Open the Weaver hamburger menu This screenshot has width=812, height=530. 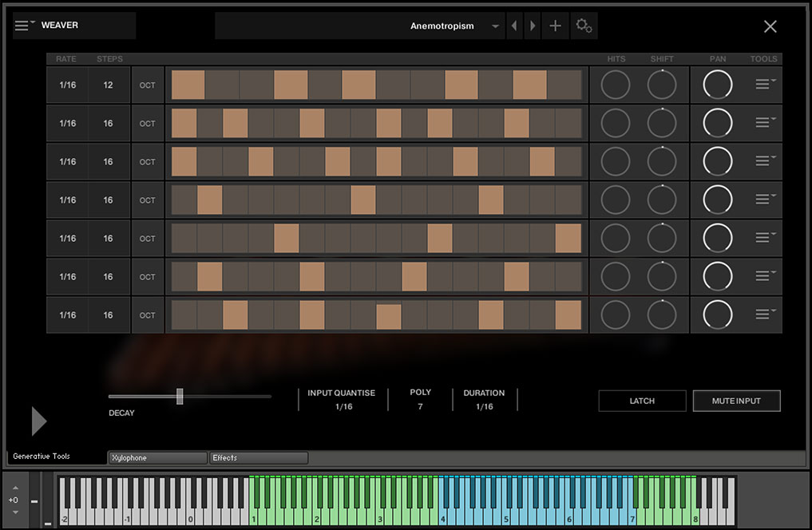(x=25, y=26)
